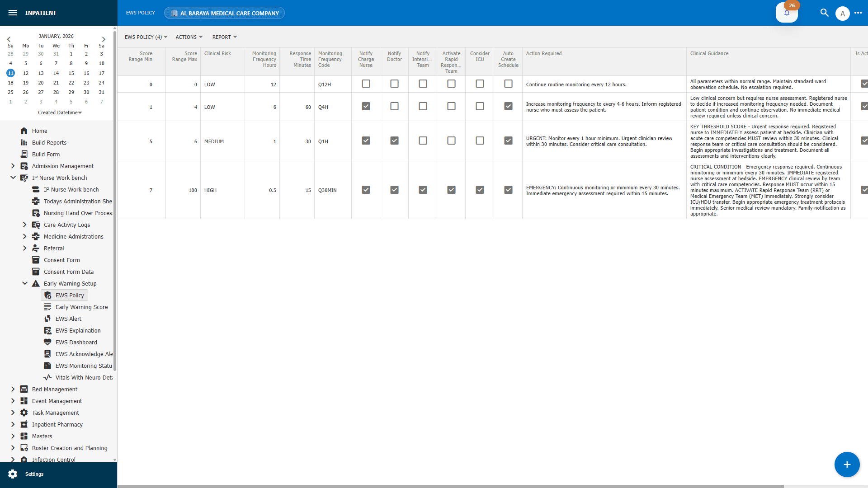
Task: Enable Notify Doctor for score range 1-4
Action: click(394, 106)
